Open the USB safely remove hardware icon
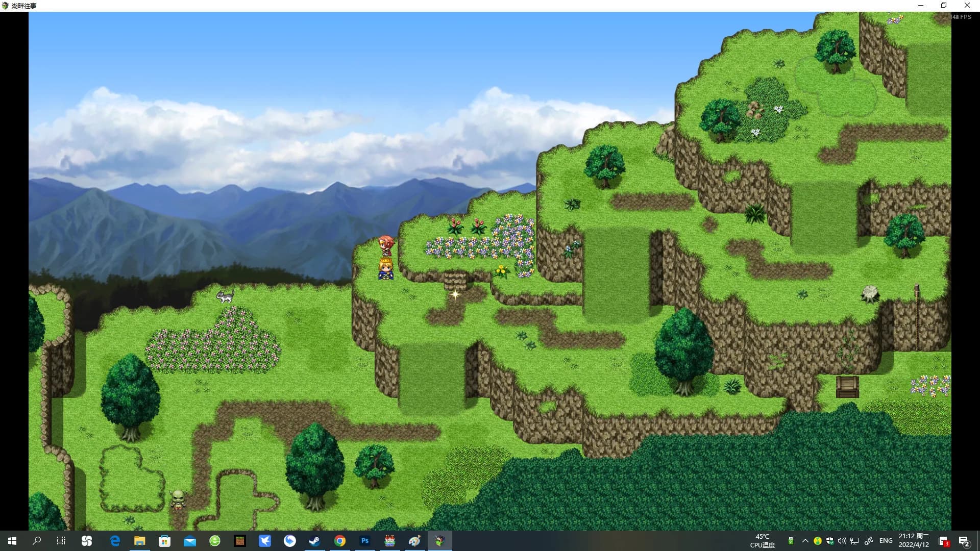Viewport: 980px width, 551px height. click(x=791, y=541)
